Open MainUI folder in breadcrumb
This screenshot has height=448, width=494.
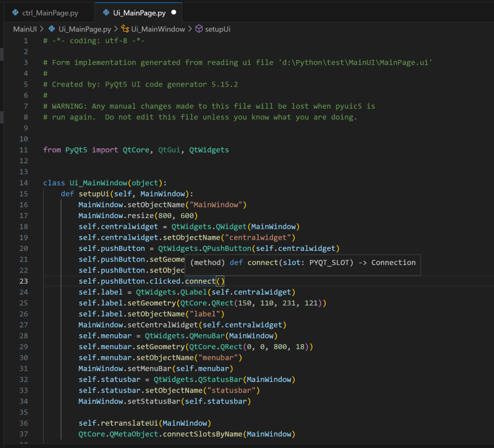(25, 29)
